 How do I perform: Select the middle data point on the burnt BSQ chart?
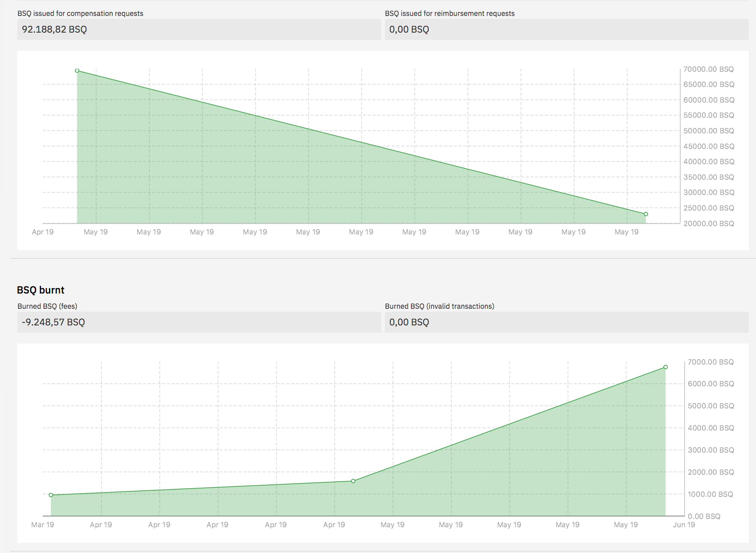tap(353, 481)
